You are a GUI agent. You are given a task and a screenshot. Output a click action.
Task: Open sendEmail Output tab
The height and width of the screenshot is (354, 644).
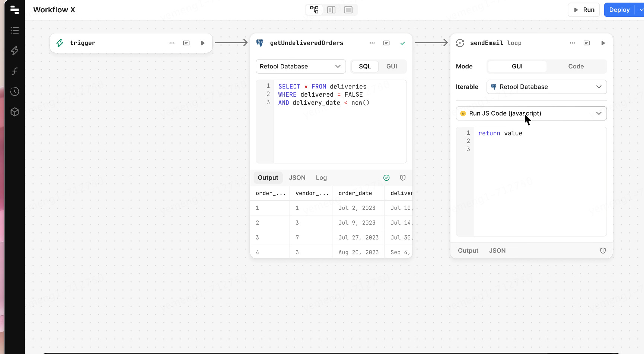[x=468, y=251]
